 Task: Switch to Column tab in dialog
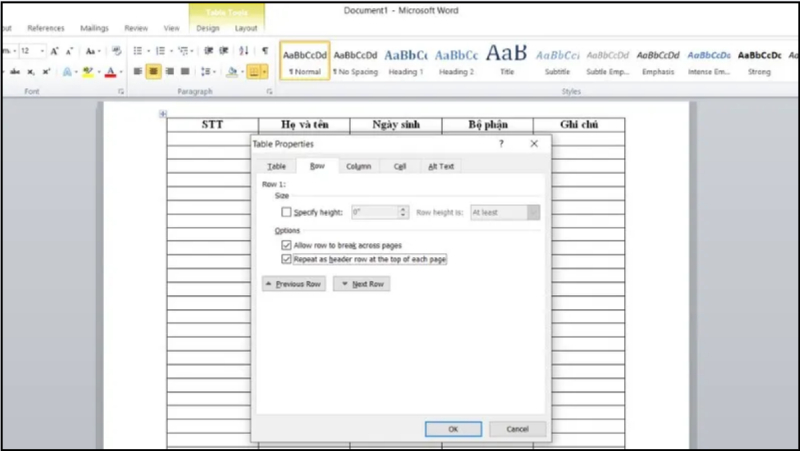(x=359, y=166)
